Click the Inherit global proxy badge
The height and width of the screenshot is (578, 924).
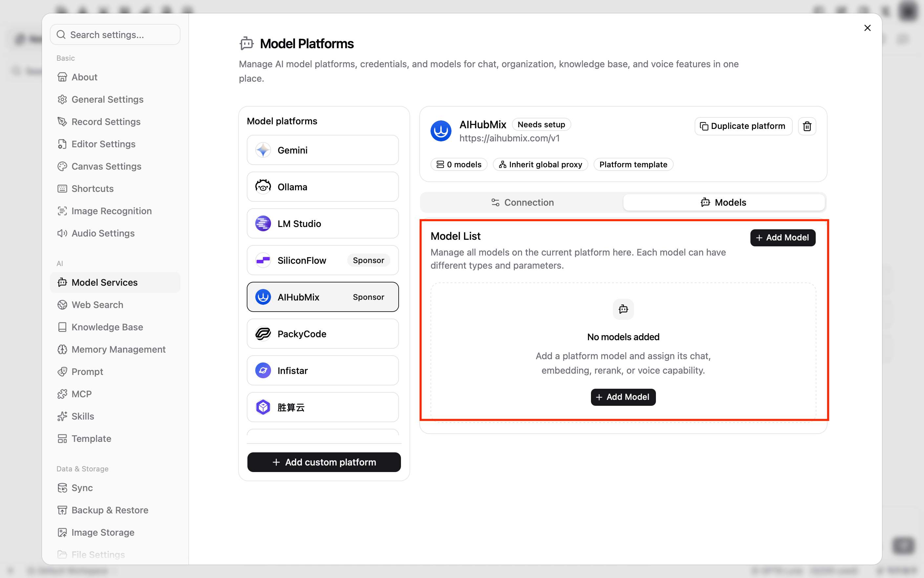point(540,164)
